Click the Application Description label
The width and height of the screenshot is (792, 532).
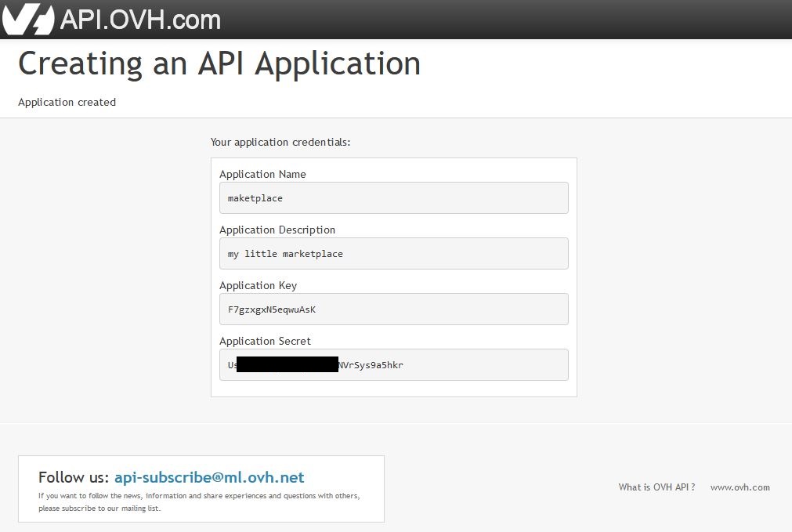click(277, 230)
